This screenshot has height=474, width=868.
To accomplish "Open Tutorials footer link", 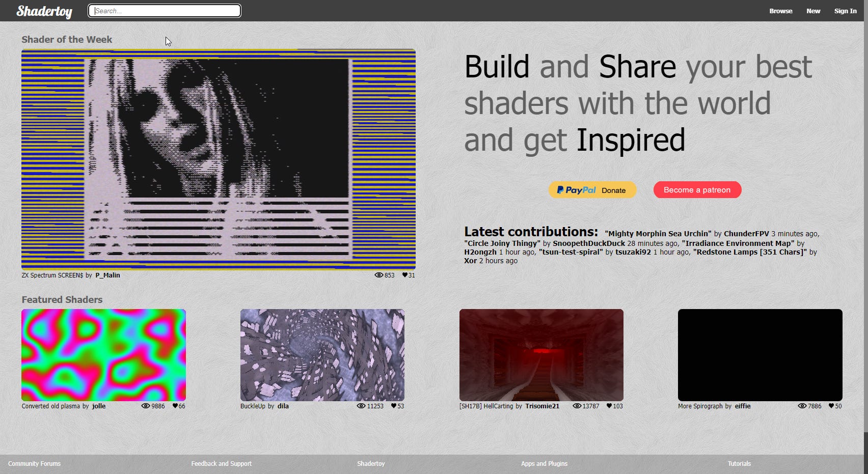I will pyautogui.click(x=739, y=463).
